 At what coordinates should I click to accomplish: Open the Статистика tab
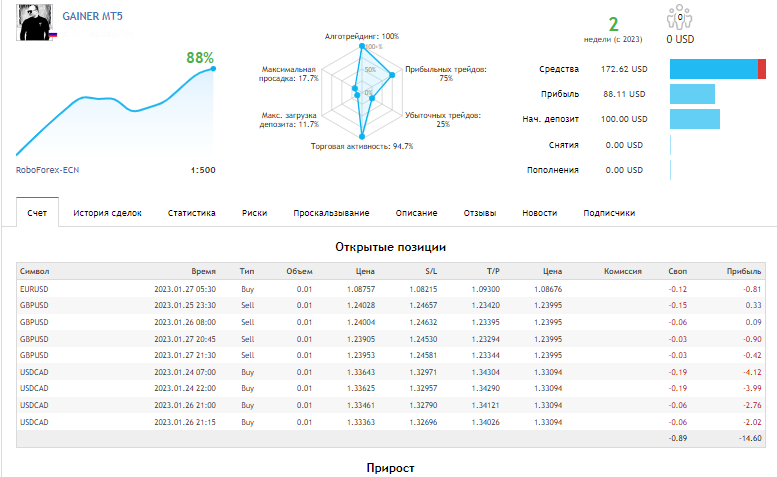click(191, 213)
